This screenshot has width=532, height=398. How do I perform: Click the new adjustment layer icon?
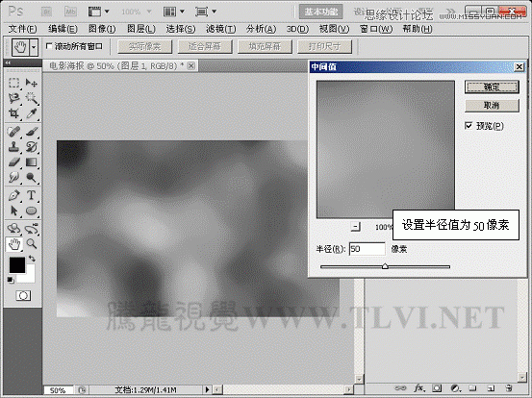click(455, 387)
